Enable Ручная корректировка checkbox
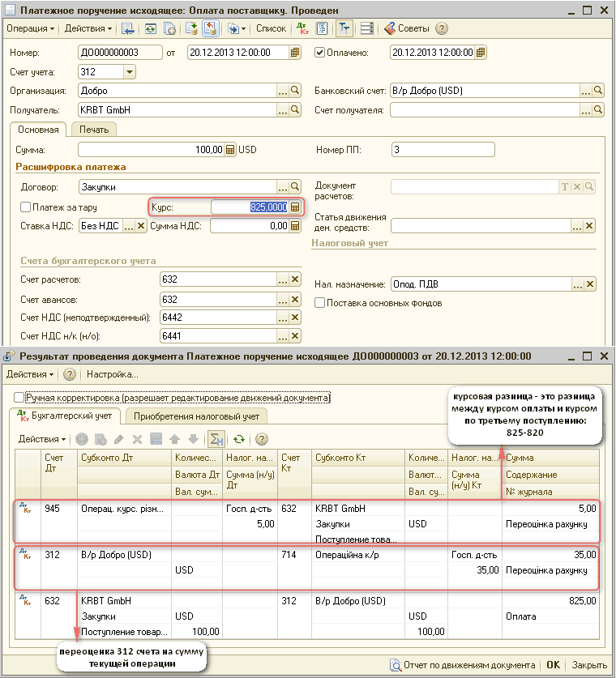The image size is (616, 678). pyautogui.click(x=19, y=398)
